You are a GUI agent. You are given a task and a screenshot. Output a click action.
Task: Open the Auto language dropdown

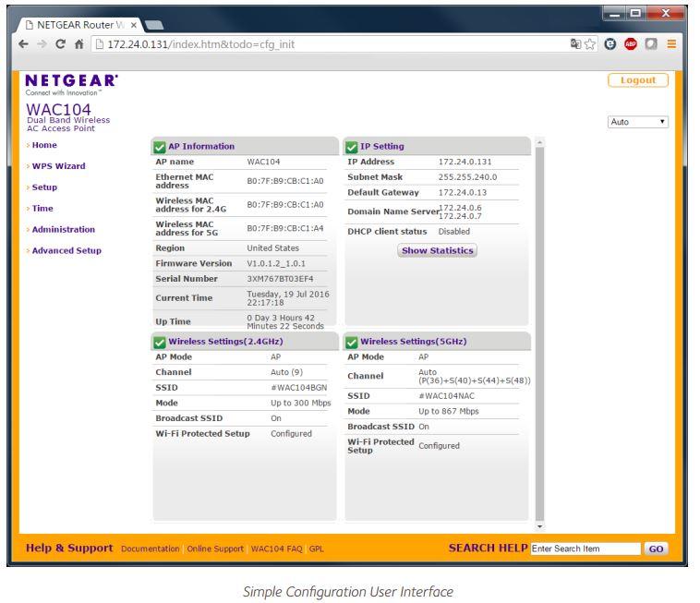point(637,122)
